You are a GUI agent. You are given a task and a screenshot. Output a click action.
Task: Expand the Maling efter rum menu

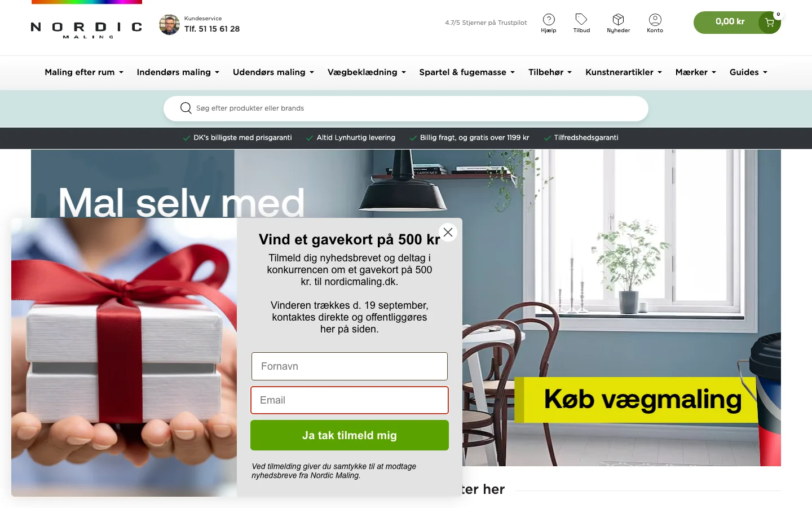click(x=84, y=72)
